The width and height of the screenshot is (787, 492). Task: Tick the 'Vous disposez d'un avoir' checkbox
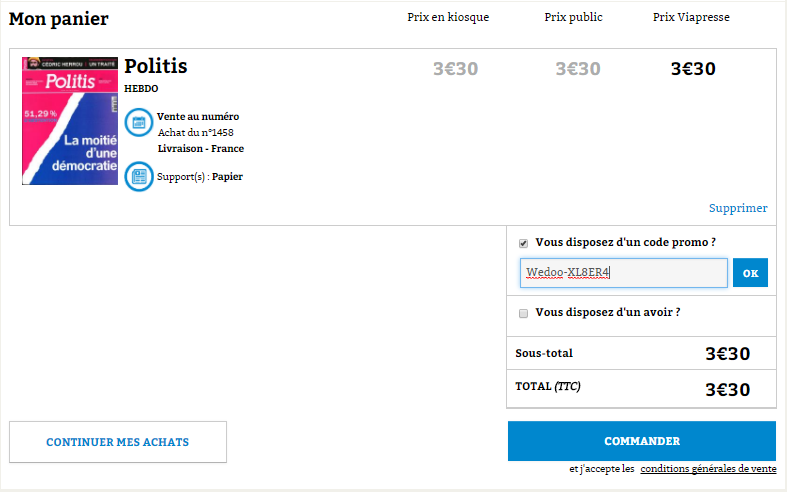coord(523,313)
